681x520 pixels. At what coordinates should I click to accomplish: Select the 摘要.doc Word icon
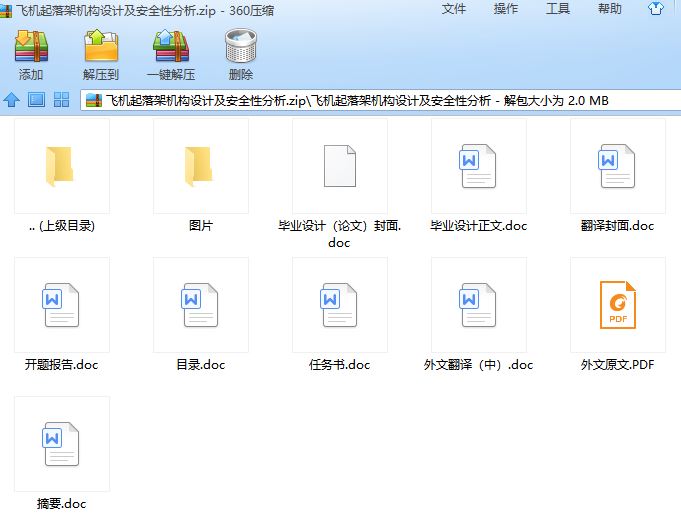[61, 444]
